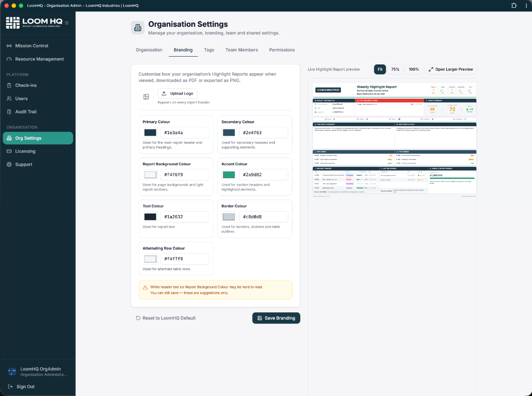The image size is (532, 396).
Task: Click the extensions puzzle icon in title bar
Action: [x=514, y=5]
